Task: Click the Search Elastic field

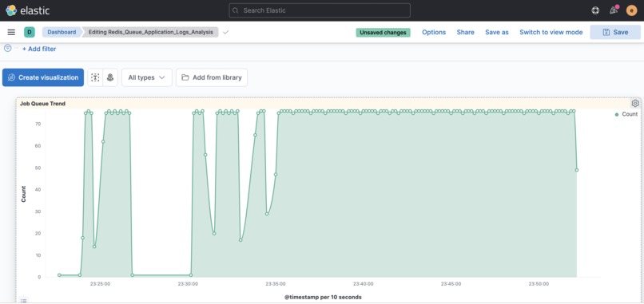Action: pyautogui.click(x=320, y=10)
